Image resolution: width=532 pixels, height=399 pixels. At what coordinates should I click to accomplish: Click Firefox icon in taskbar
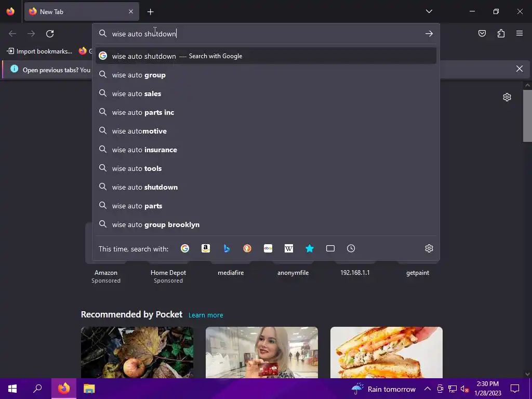tap(64, 389)
